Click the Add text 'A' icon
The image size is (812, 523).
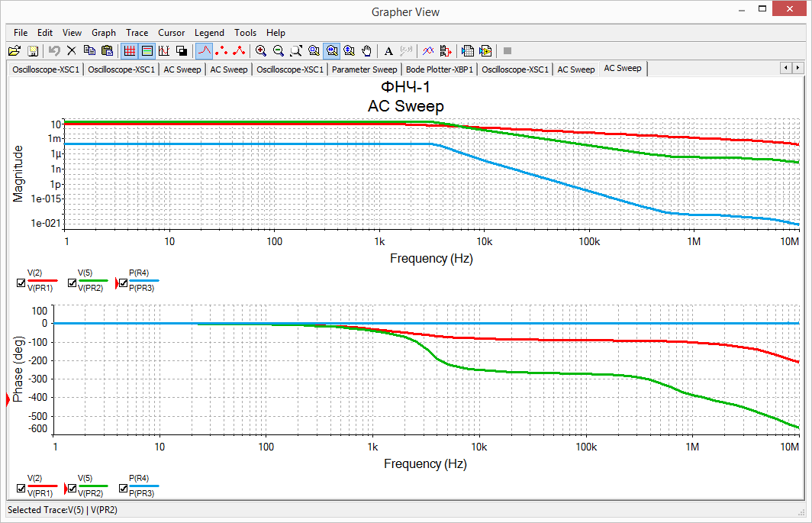(388, 51)
